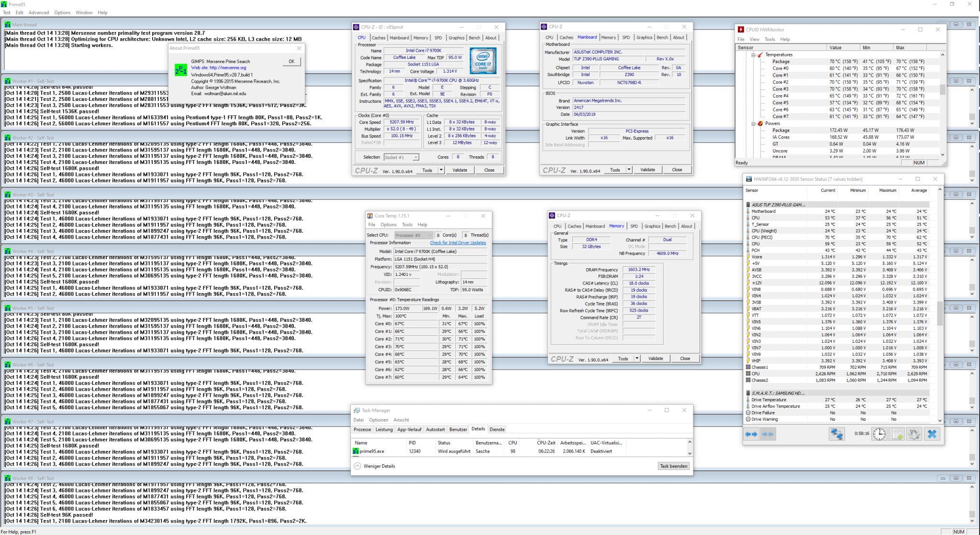The width and height of the screenshot is (980, 535).
Task: Collapse Temperatures tree in HWMonitor
Action: tap(753, 55)
